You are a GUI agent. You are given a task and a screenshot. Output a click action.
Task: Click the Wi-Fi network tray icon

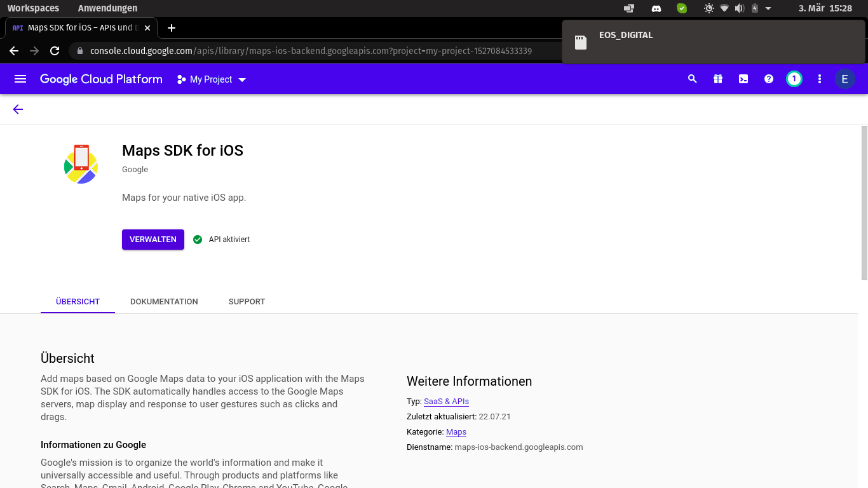pos(724,8)
